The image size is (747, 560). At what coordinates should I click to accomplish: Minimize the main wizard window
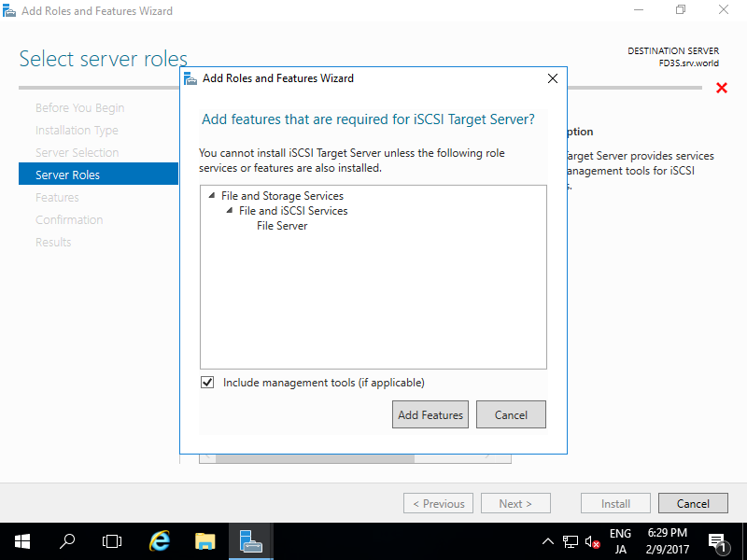pyautogui.click(x=639, y=10)
